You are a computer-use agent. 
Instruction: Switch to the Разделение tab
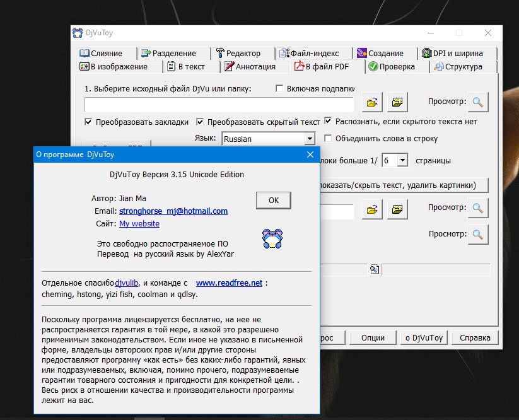click(x=173, y=53)
